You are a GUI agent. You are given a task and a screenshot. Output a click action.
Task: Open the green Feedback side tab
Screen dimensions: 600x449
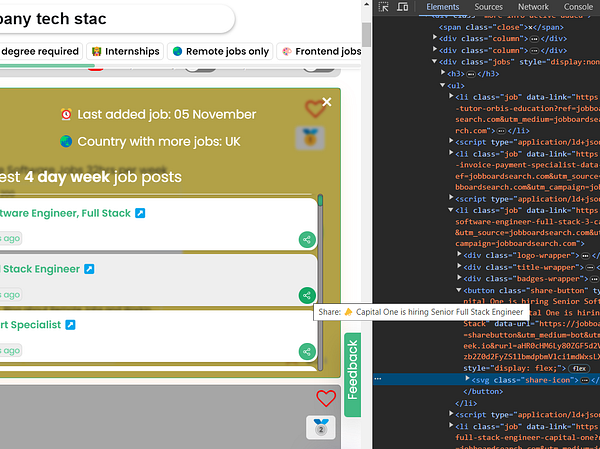click(x=352, y=375)
